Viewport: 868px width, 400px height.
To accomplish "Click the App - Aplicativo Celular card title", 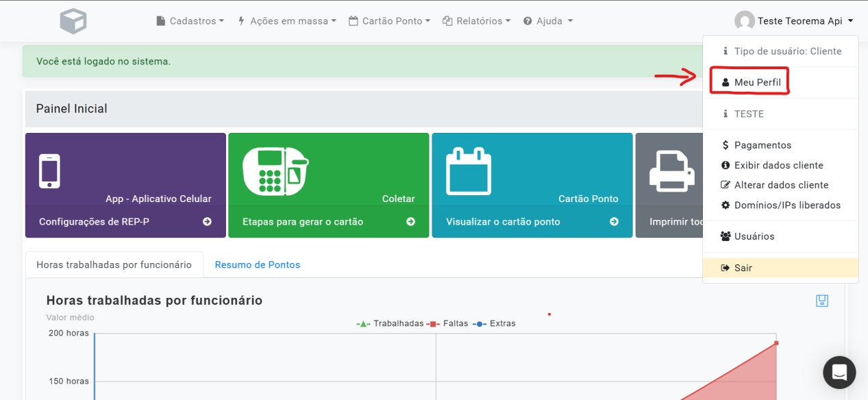I will point(158,199).
